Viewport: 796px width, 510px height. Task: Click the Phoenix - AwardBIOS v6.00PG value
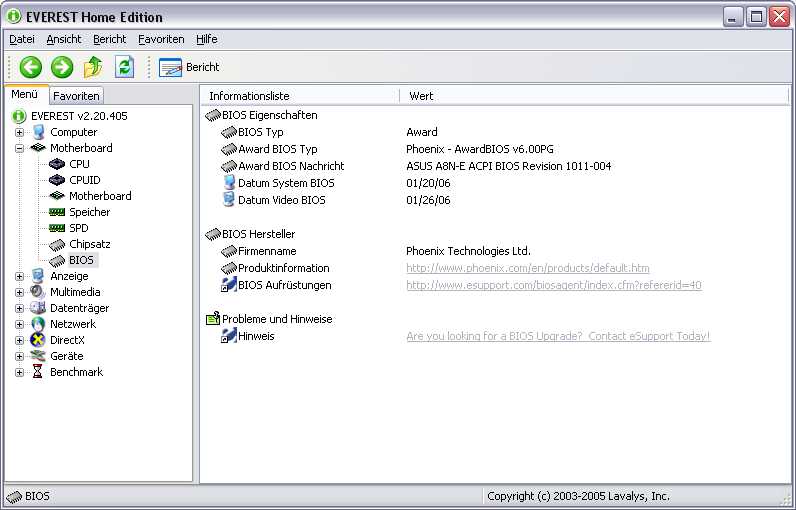coord(480,149)
